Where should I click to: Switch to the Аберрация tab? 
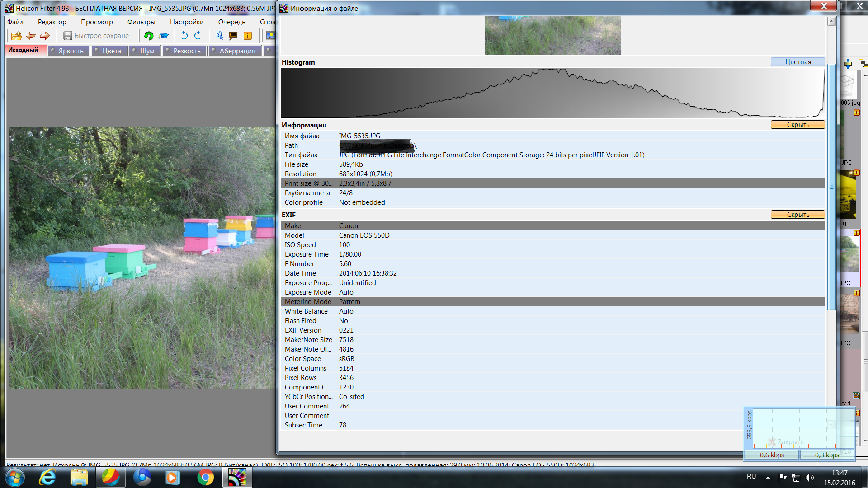click(x=237, y=51)
